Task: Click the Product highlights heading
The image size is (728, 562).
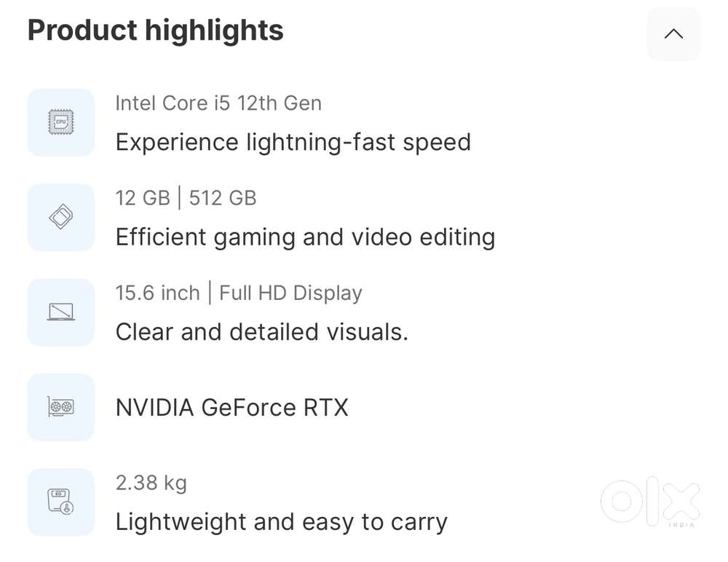Action: (156, 31)
